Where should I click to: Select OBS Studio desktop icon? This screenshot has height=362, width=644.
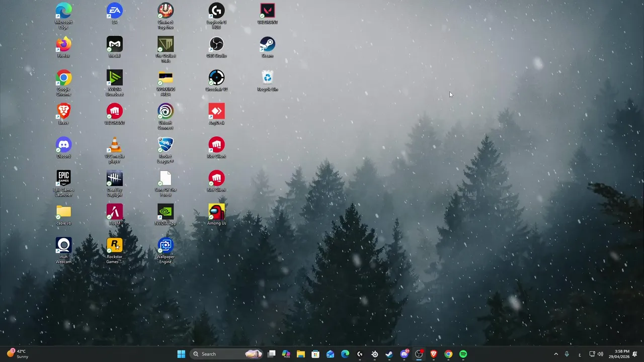[x=216, y=47]
